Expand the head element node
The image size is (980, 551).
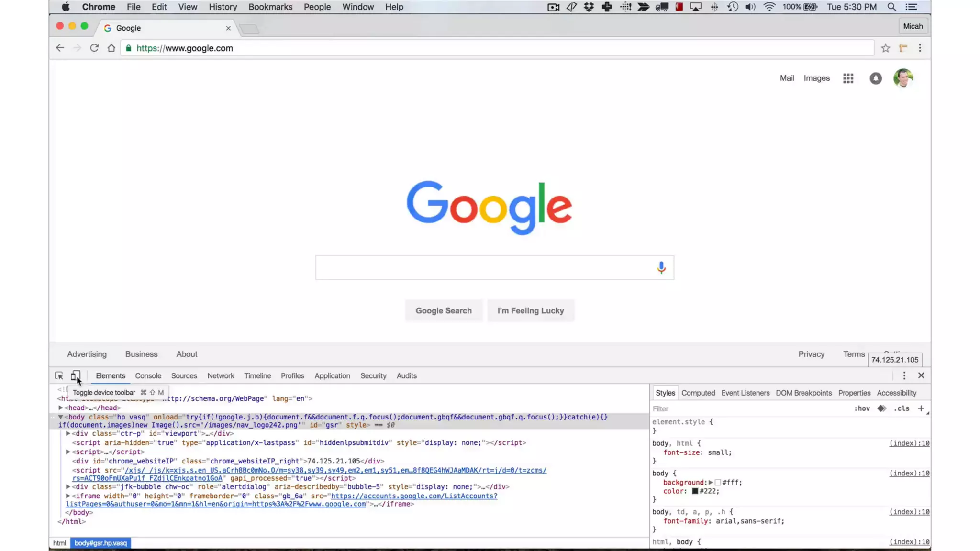pyautogui.click(x=61, y=408)
